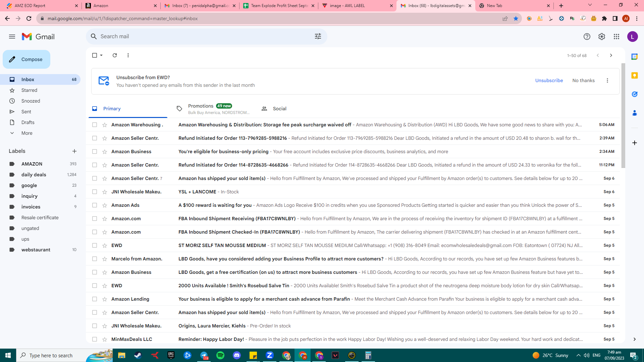Star the Amazon Ads email
Viewport: 644px width, 362px height.
(105, 205)
